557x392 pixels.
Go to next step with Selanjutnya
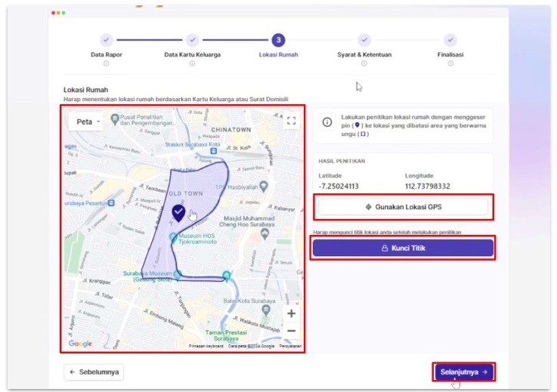click(x=464, y=372)
